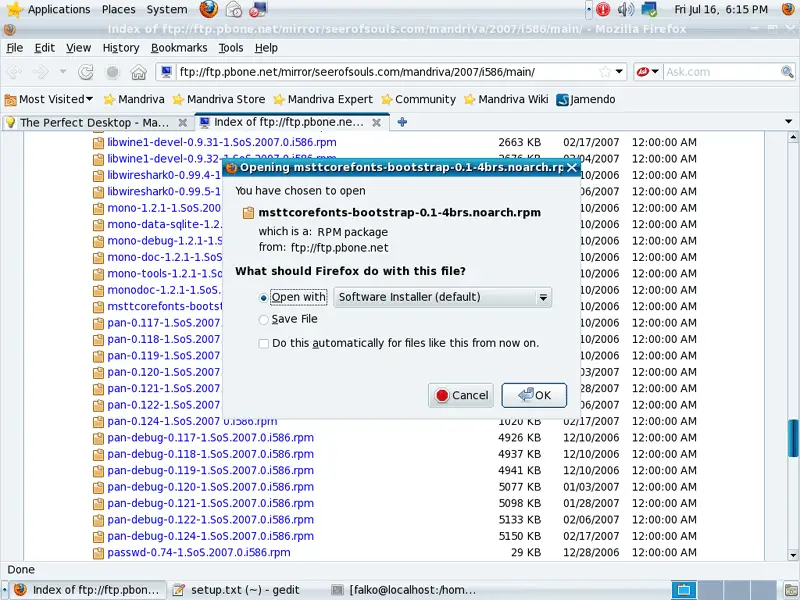Screen dimensions: 800x600
Task: Select the Save File radio option
Action: pos(263,320)
